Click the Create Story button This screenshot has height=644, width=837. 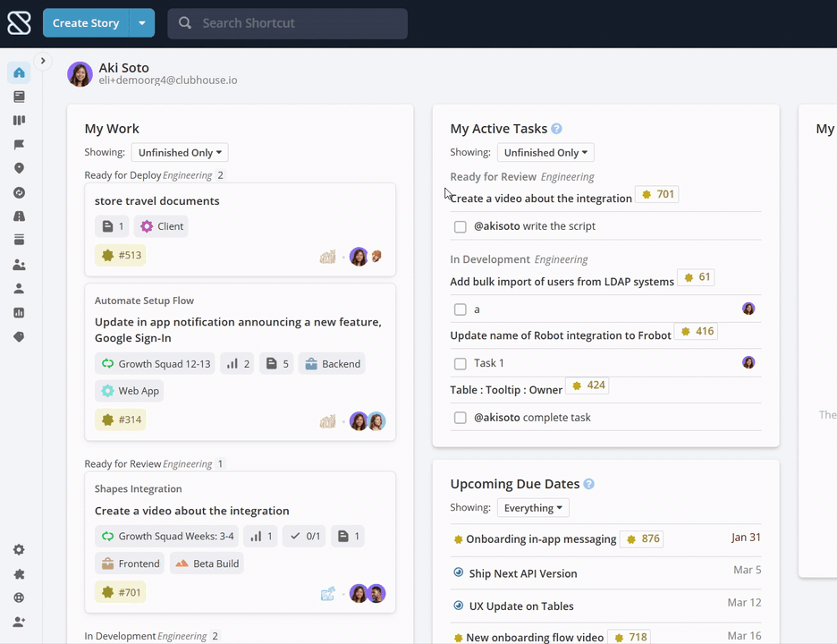(x=86, y=23)
